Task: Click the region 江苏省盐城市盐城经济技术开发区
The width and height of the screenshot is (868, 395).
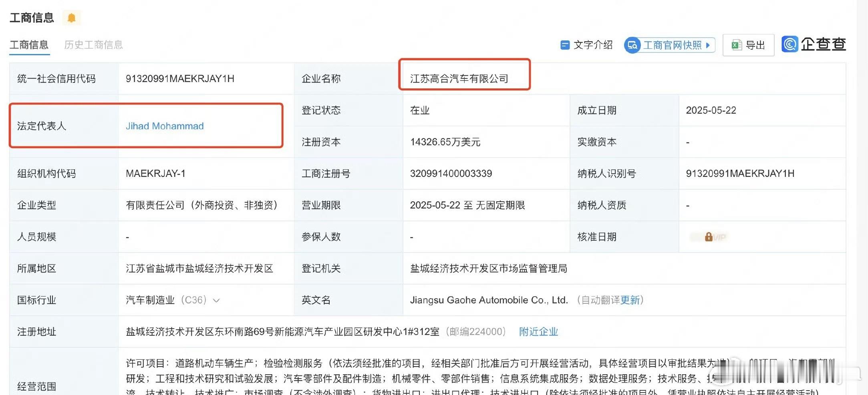Action: tap(199, 269)
